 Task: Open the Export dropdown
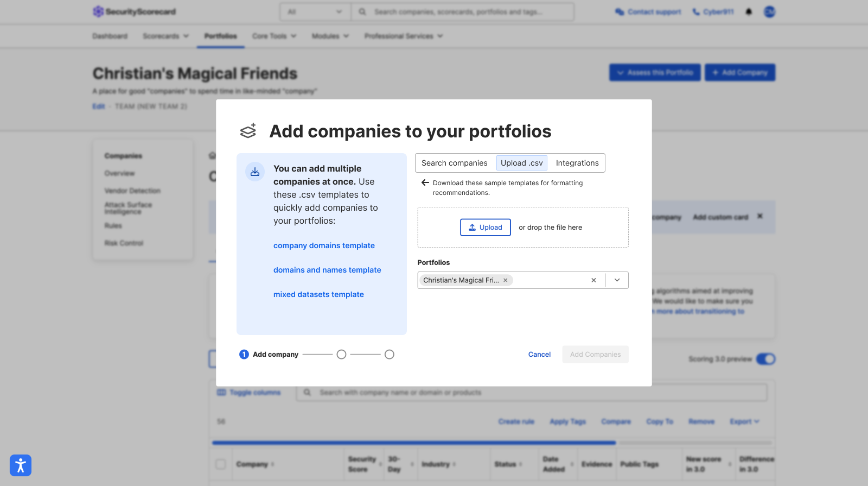[744, 421]
